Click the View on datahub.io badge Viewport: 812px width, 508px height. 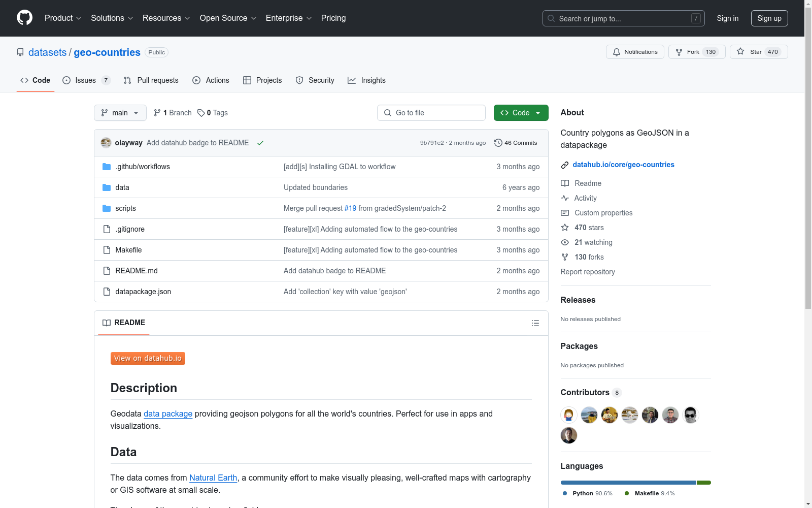[x=148, y=358]
